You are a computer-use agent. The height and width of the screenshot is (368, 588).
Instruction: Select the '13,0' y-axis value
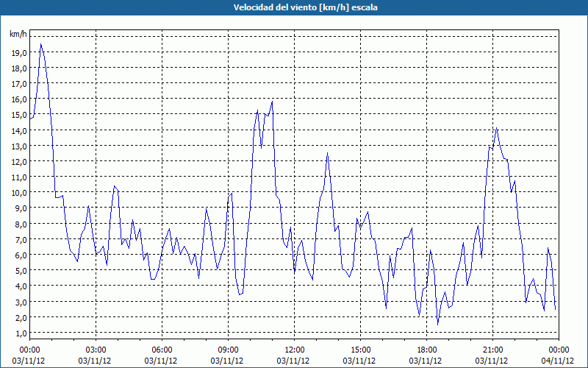click(19, 146)
